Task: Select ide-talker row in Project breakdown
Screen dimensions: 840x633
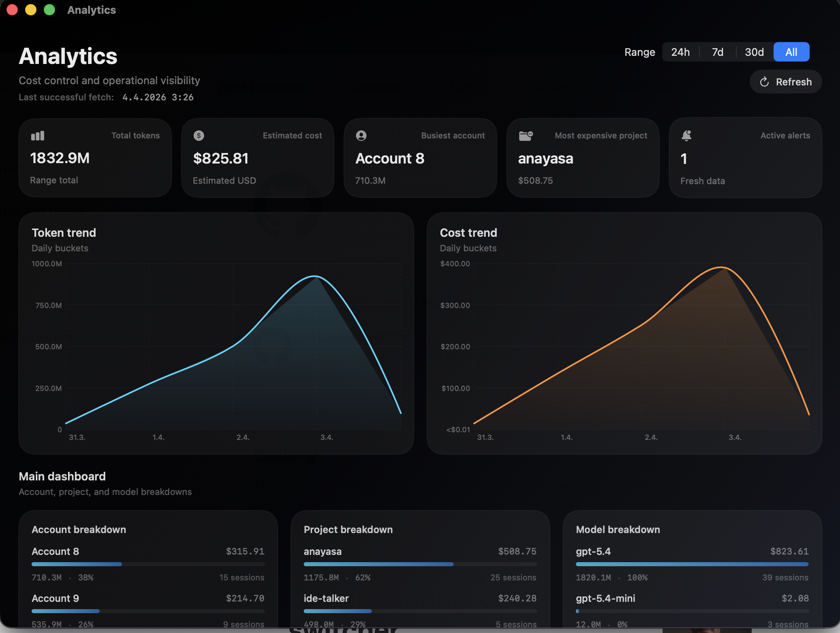Action: click(x=326, y=598)
